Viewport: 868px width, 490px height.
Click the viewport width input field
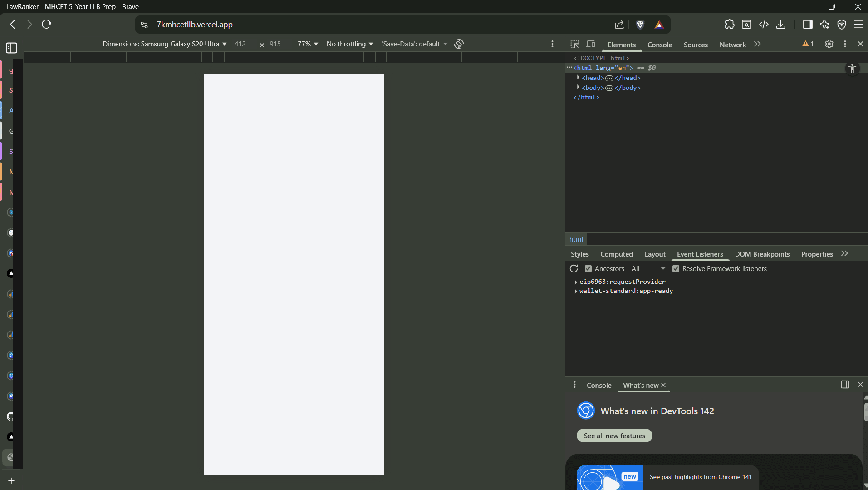pos(240,44)
